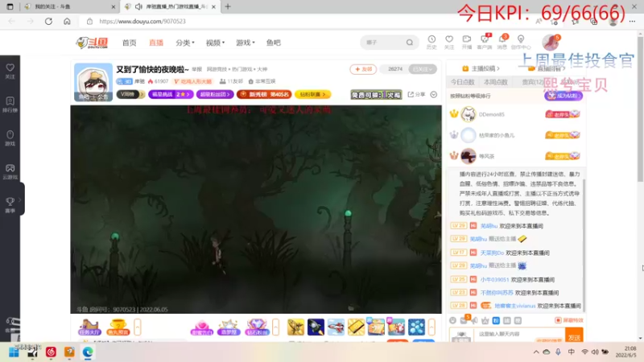The height and width of the screenshot is (362, 644).
Task: Open the user avatar in header
Action: point(551,43)
